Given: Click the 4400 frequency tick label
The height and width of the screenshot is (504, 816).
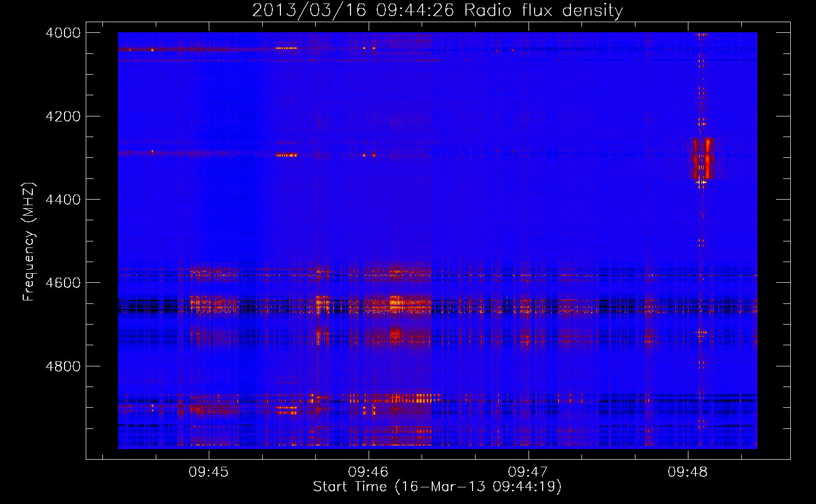Looking at the screenshot, I should coord(63,200).
